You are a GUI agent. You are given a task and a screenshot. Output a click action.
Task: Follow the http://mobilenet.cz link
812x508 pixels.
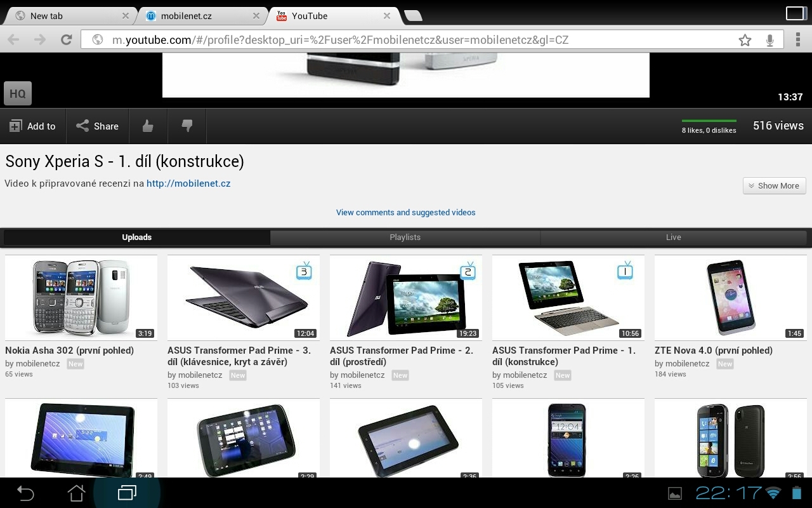[188, 183]
